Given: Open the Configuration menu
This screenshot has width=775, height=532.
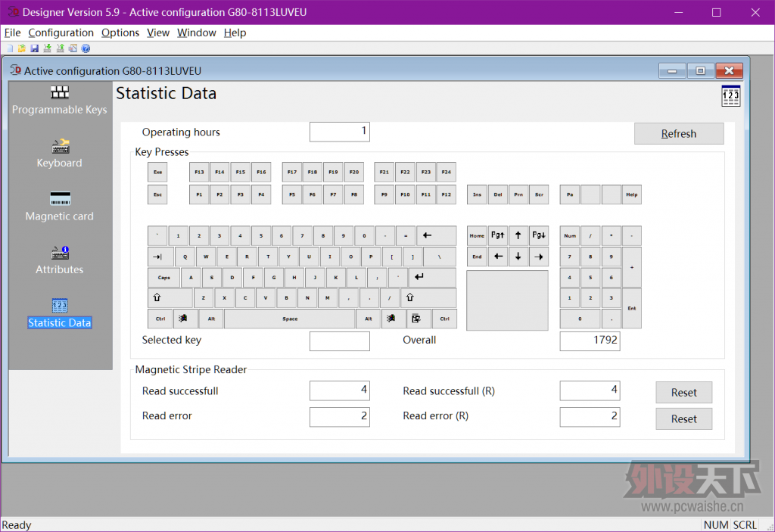Looking at the screenshot, I should pyautogui.click(x=61, y=33).
